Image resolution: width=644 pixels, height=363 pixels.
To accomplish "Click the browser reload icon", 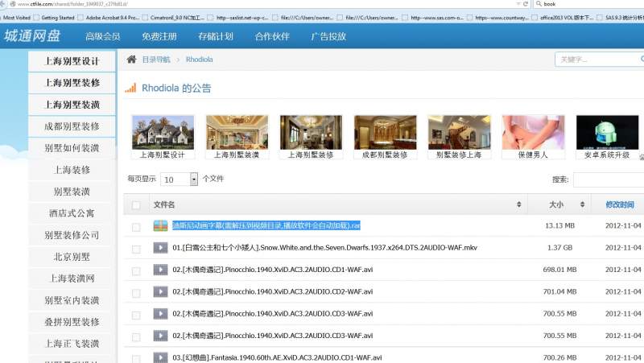I will point(526,4).
